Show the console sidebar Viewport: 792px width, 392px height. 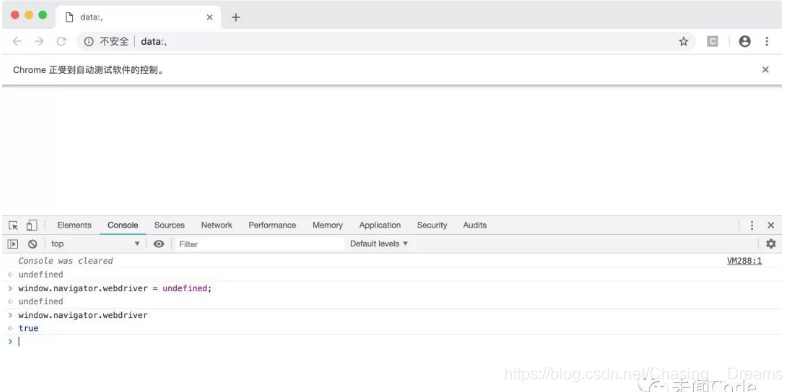pyautogui.click(x=13, y=244)
